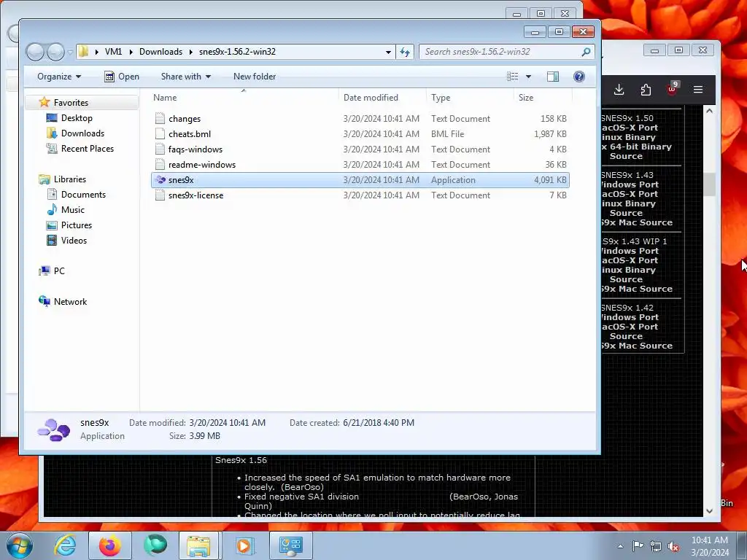Image resolution: width=747 pixels, height=560 pixels.
Task: Launch Internet Explorer from taskbar
Action: pos(65,545)
